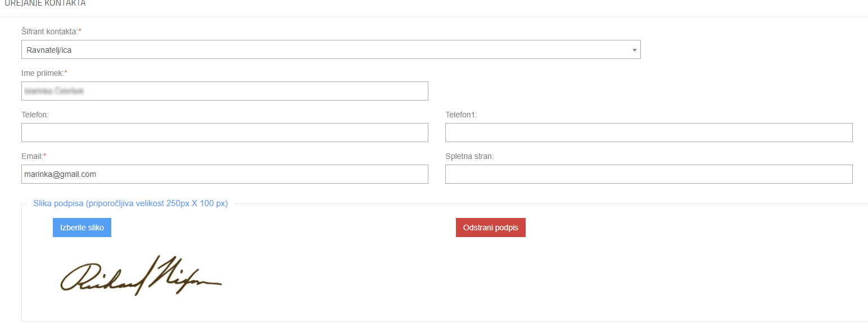Click the Ime priimek label

pos(44,73)
